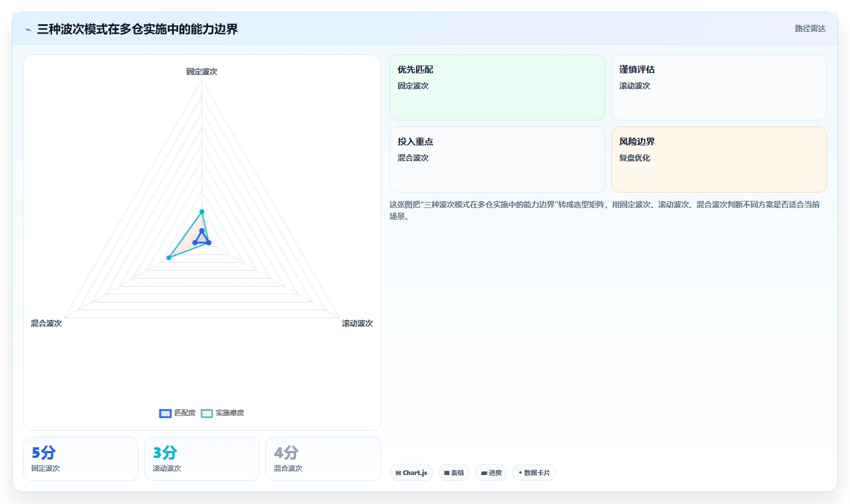This screenshot has width=850, height=504.
Task: Click the 混合波次 text in 投入重点 card
Action: pos(413,158)
